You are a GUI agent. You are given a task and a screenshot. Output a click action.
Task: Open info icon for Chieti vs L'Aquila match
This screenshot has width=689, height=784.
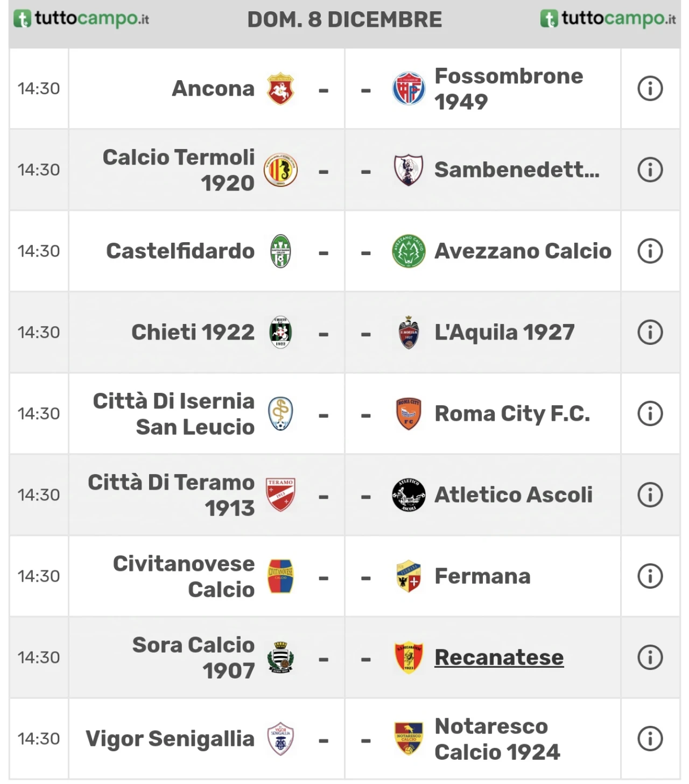[x=650, y=332]
